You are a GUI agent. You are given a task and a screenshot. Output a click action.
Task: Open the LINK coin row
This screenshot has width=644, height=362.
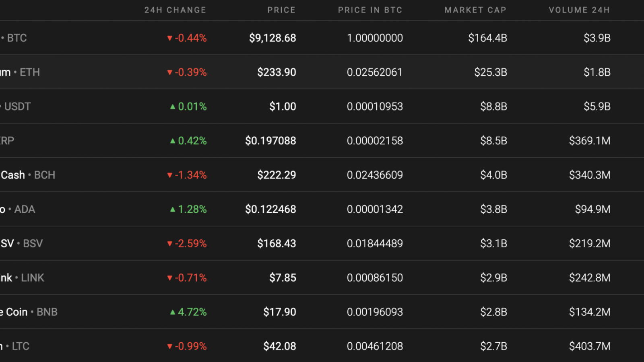[322, 277]
